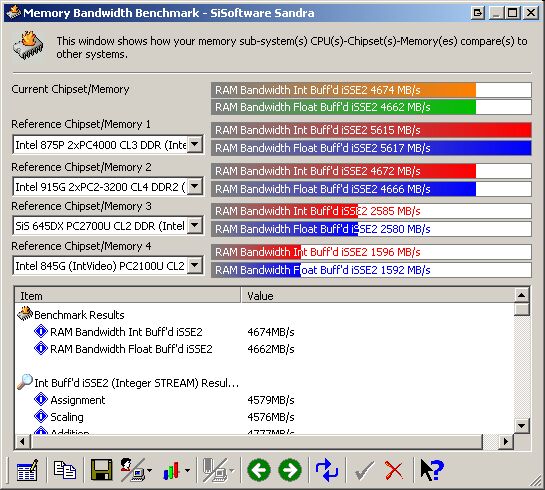
Task: Click the magnifier icon beside Integer STREAM results
Action: click(x=25, y=382)
